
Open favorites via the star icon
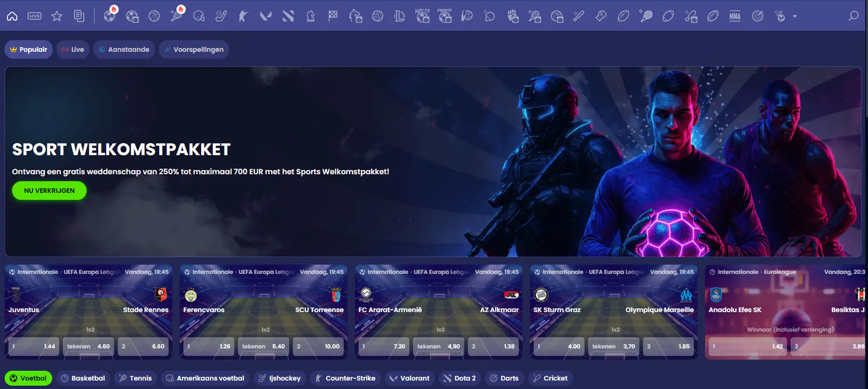point(56,16)
